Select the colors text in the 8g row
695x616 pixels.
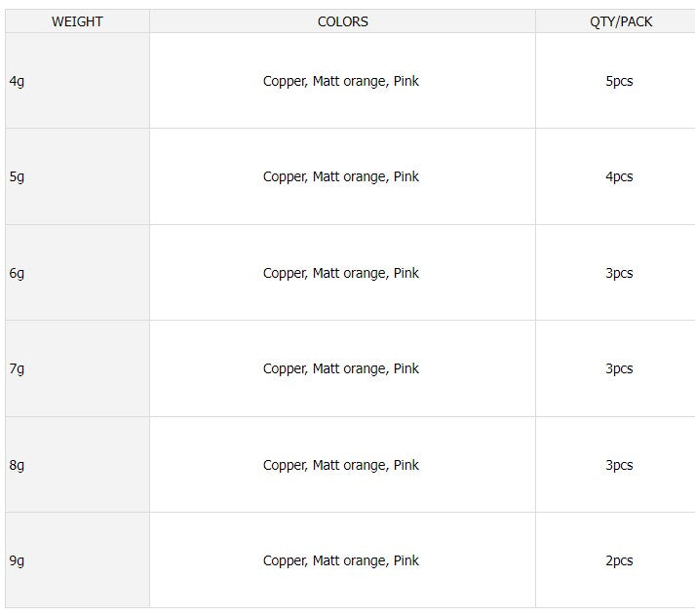click(341, 465)
